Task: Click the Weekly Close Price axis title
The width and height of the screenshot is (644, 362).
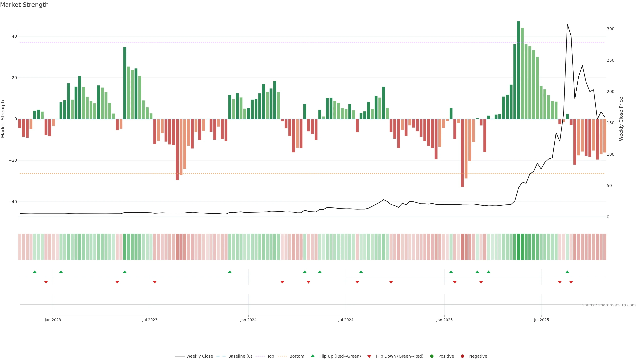Action: click(621, 119)
